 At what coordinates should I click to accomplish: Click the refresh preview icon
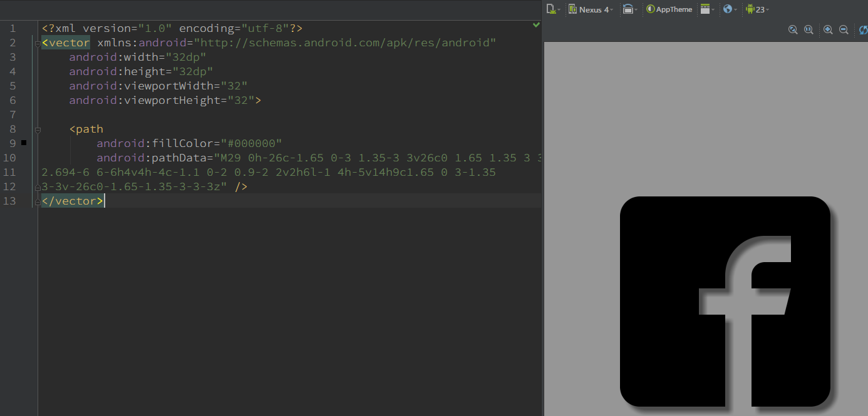pyautogui.click(x=864, y=29)
